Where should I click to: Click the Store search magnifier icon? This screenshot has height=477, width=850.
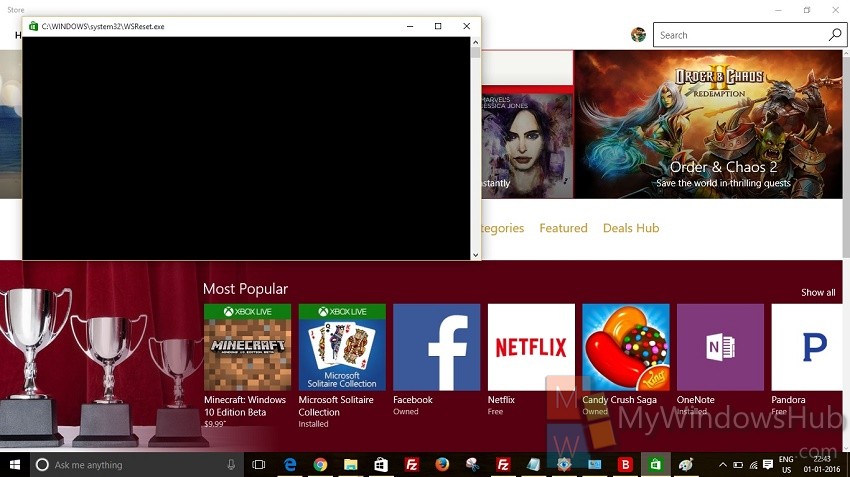[x=835, y=35]
